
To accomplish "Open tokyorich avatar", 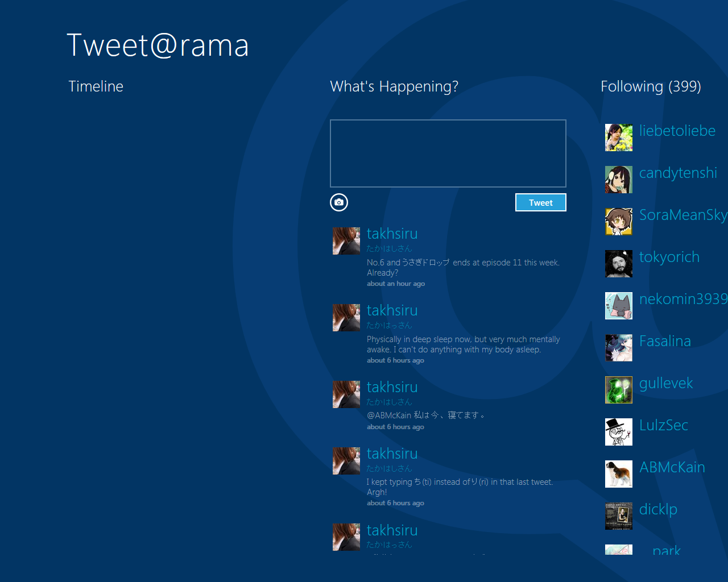I will [619, 264].
